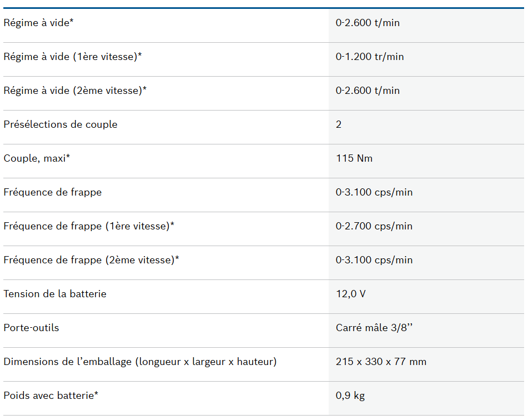Select the '0-1.200 tr/min' value
The width and height of the screenshot is (528, 420).
pyautogui.click(x=370, y=57)
